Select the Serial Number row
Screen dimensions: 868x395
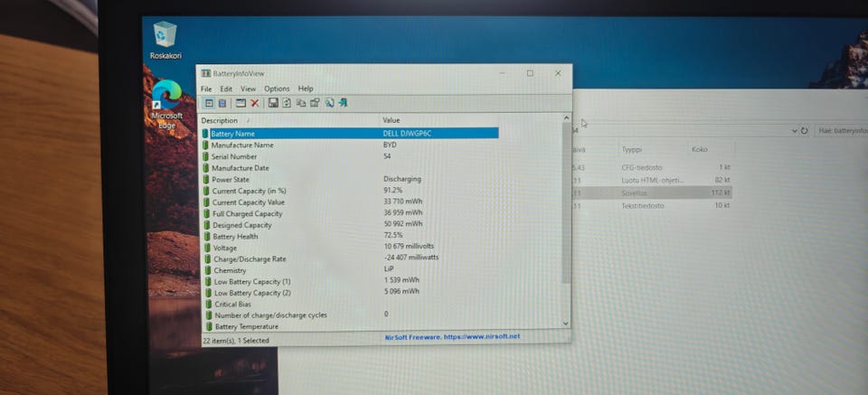[x=351, y=156]
